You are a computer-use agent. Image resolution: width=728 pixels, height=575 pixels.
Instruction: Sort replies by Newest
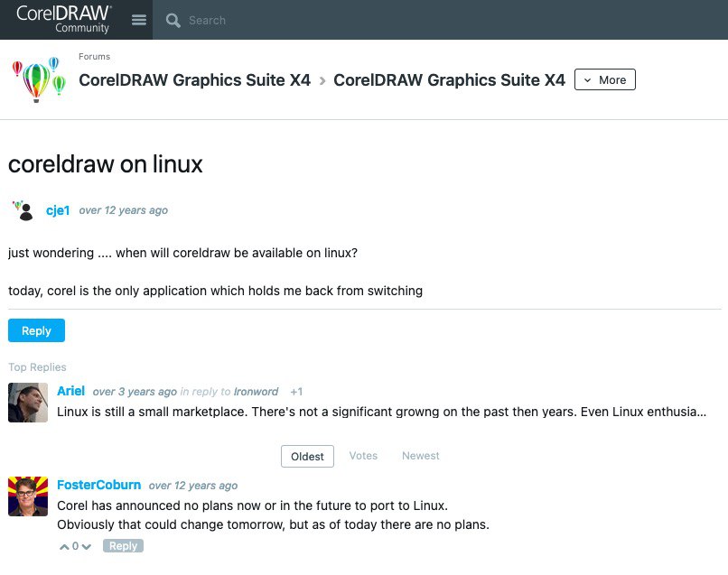coord(421,456)
